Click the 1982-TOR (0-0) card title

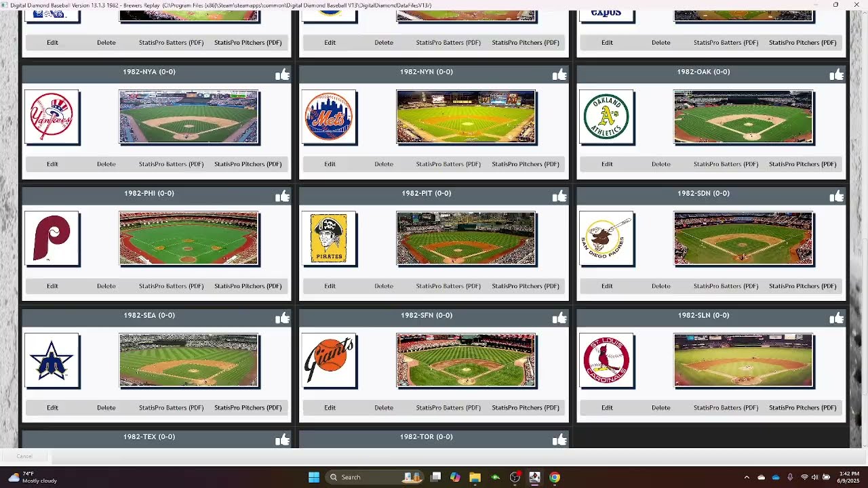(427, 437)
